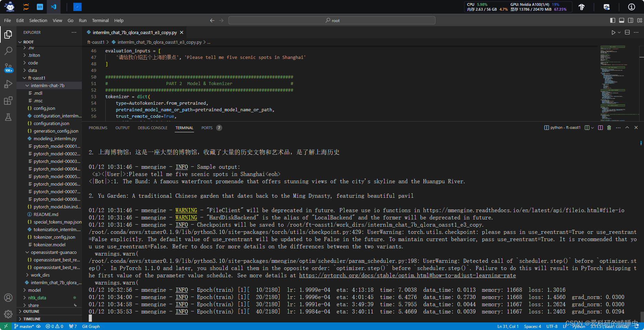Go back with the navigation arrow
Image resolution: width=644 pixels, height=330 pixels.
click(x=212, y=21)
